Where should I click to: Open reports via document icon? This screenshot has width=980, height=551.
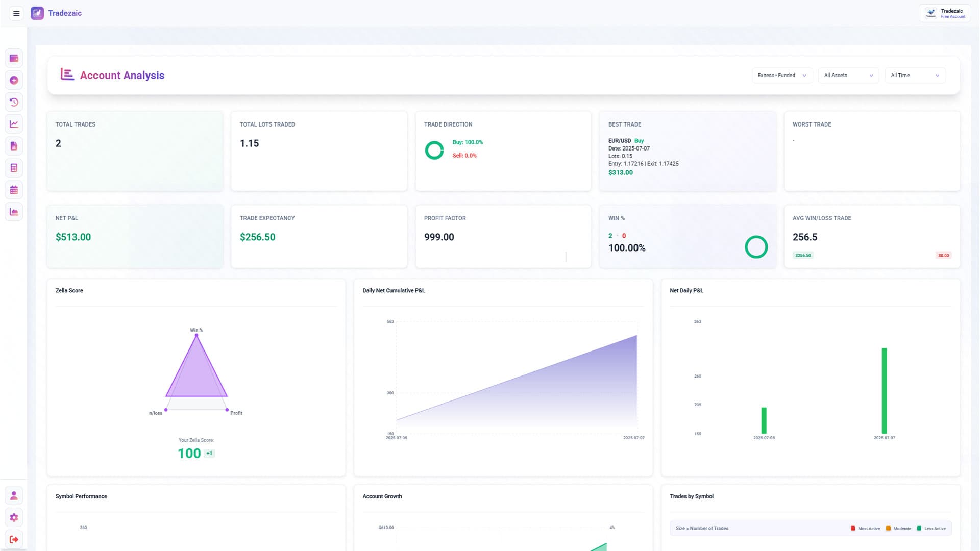(x=14, y=146)
